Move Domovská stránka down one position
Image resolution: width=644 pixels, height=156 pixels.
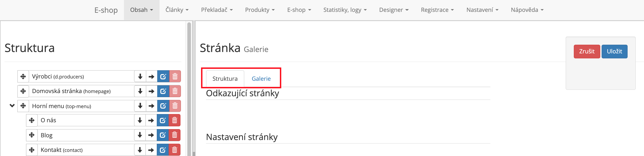tap(140, 91)
